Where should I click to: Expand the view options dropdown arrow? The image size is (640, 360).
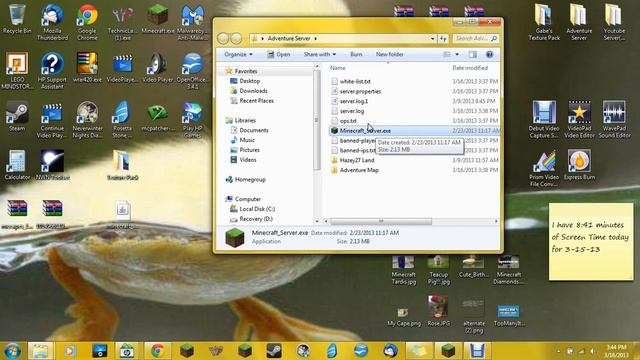[457, 54]
